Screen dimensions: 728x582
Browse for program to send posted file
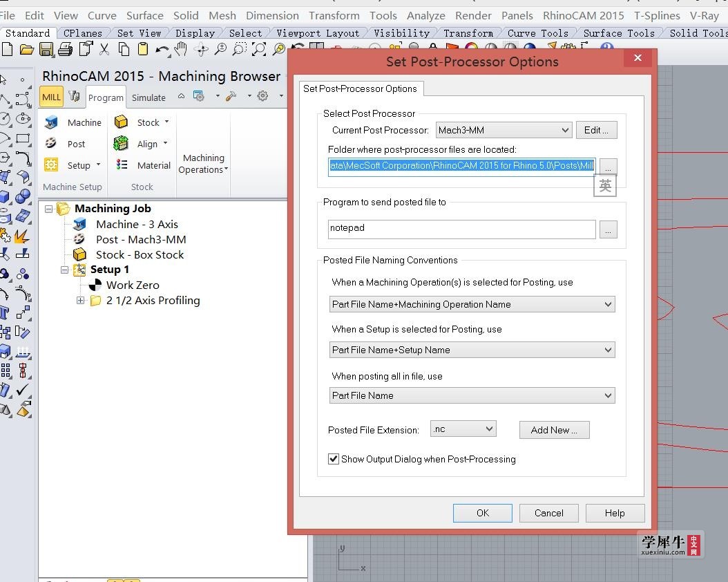point(609,229)
